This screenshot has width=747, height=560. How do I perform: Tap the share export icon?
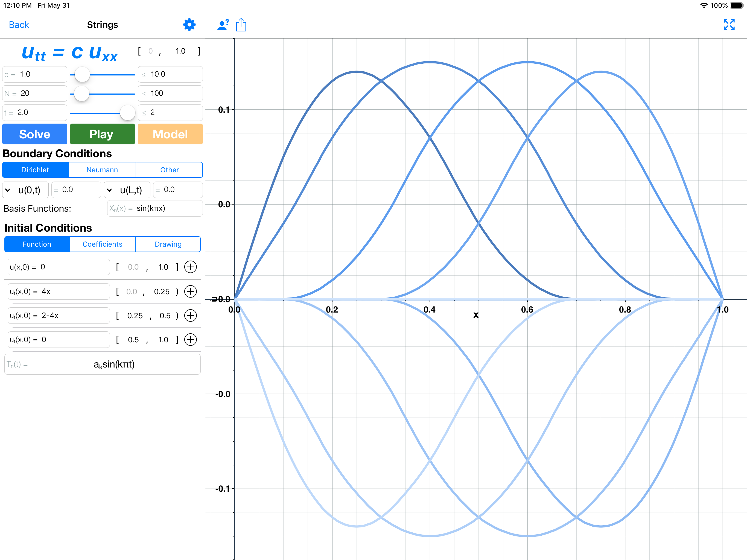241,25
